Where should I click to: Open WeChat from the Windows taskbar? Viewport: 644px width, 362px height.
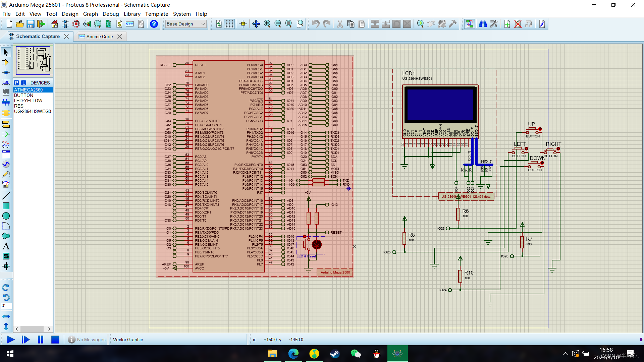coord(356,354)
